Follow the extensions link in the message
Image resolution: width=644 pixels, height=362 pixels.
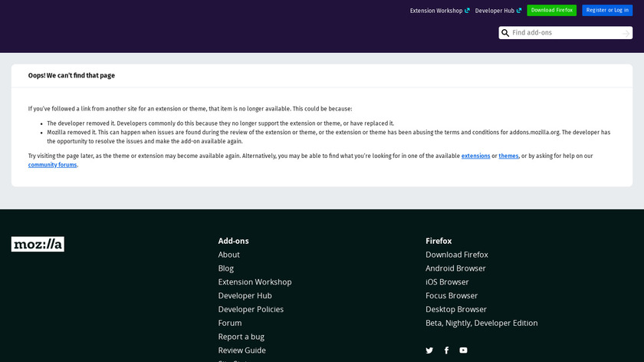click(475, 156)
